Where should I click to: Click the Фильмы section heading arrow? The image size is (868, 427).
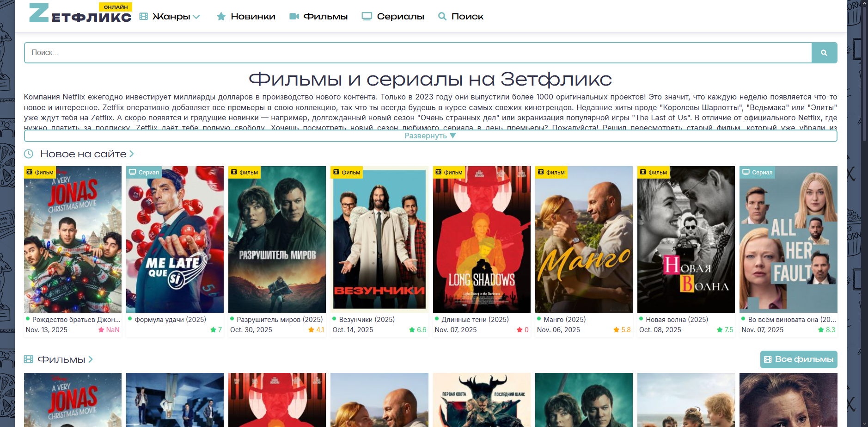(x=91, y=359)
